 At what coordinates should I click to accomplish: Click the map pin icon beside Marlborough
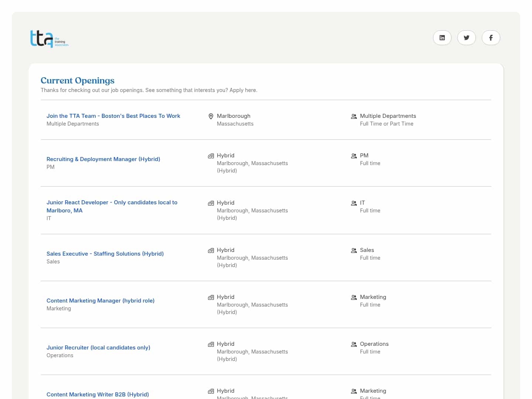pyautogui.click(x=211, y=116)
